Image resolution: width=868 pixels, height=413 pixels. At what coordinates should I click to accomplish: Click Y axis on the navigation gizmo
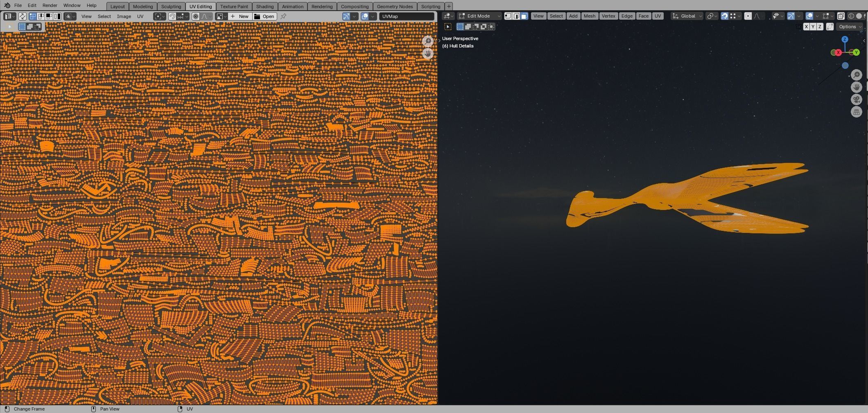pyautogui.click(x=856, y=52)
